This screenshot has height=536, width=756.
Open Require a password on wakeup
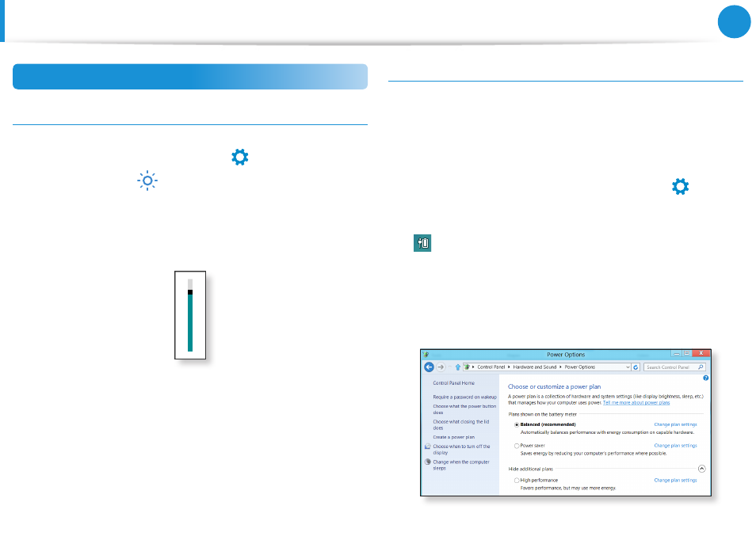point(465,397)
